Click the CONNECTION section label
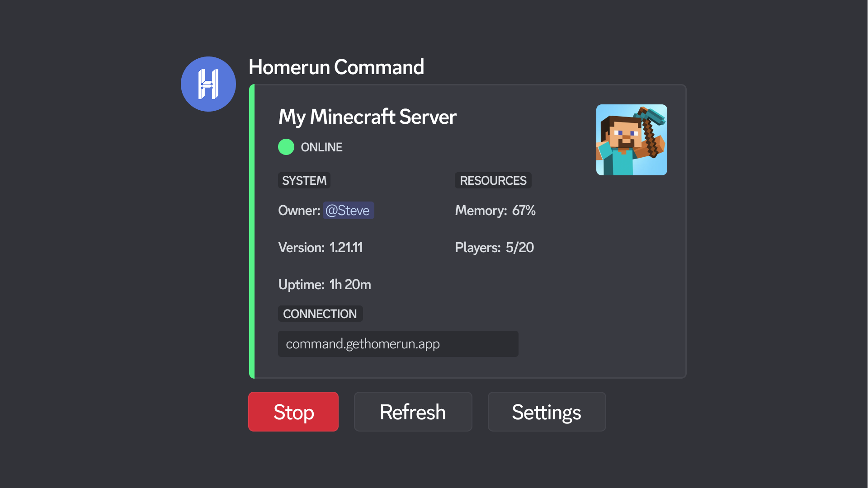 tap(320, 313)
